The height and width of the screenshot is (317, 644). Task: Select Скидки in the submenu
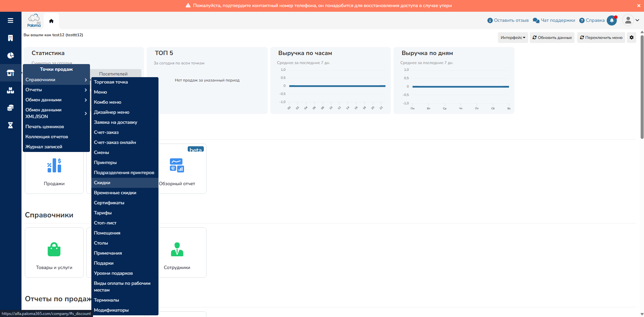pos(102,183)
